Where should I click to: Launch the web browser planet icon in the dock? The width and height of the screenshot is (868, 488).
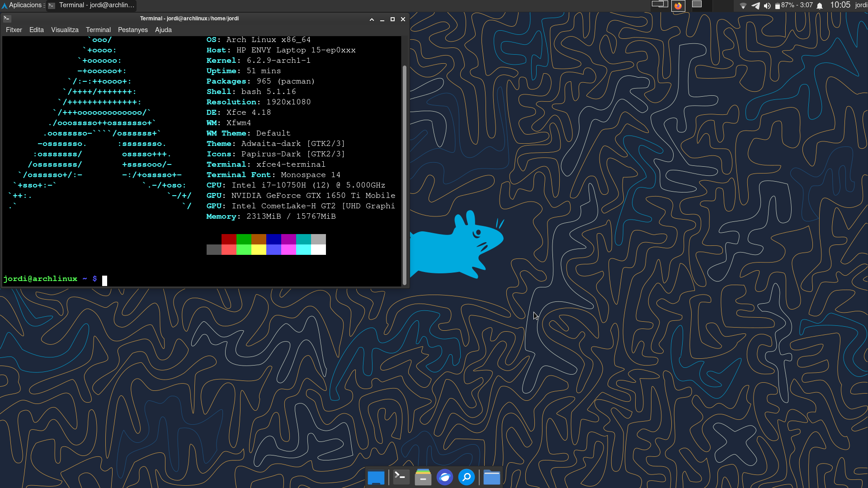[445, 477]
